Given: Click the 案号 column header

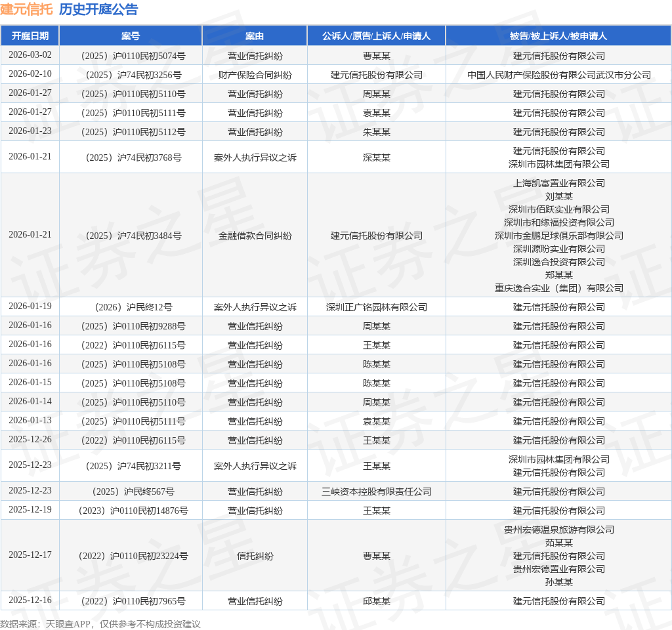Looking at the screenshot, I should click(131, 36).
